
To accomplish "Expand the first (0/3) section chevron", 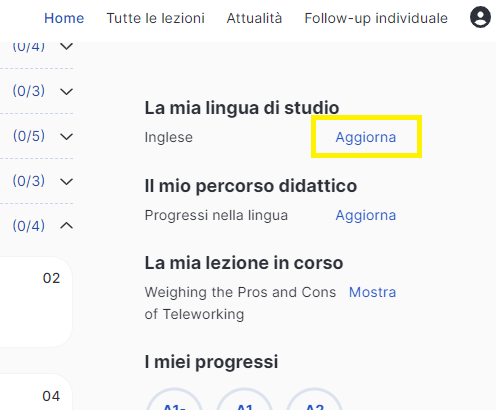I will point(67,91).
